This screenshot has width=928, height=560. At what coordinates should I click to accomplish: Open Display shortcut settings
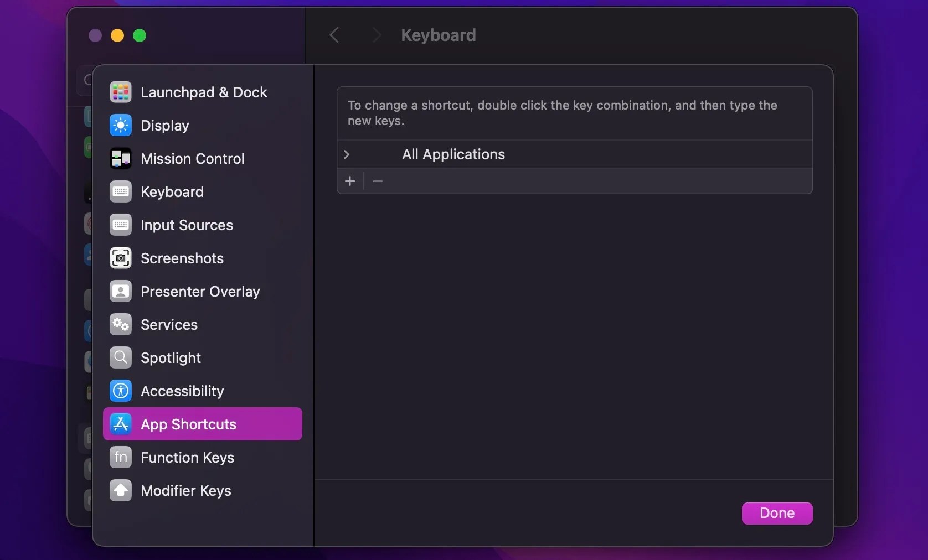(x=165, y=125)
